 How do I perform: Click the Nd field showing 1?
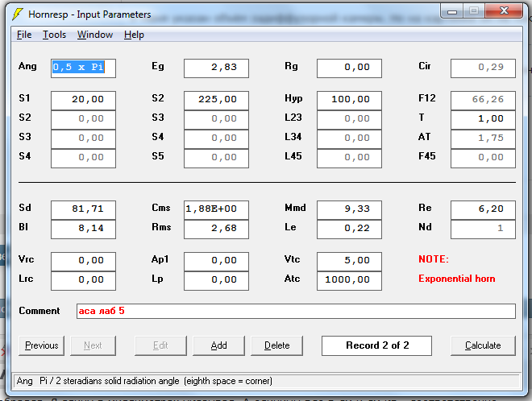(x=483, y=229)
